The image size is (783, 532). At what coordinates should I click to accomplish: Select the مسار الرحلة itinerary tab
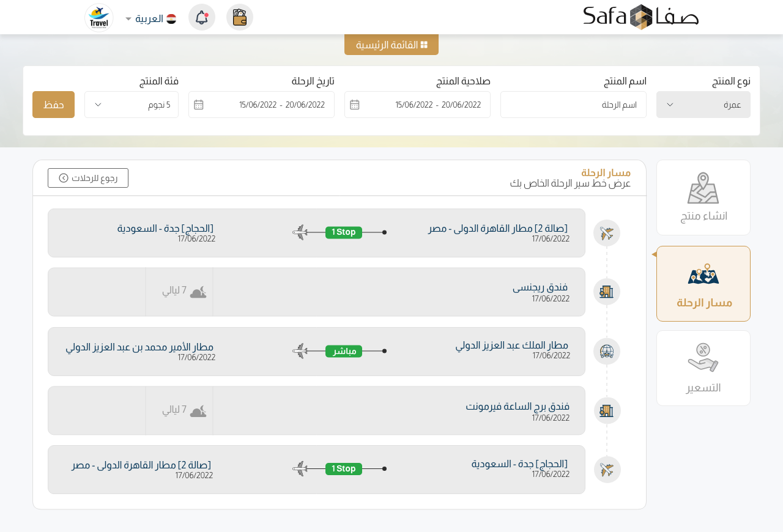click(x=703, y=284)
